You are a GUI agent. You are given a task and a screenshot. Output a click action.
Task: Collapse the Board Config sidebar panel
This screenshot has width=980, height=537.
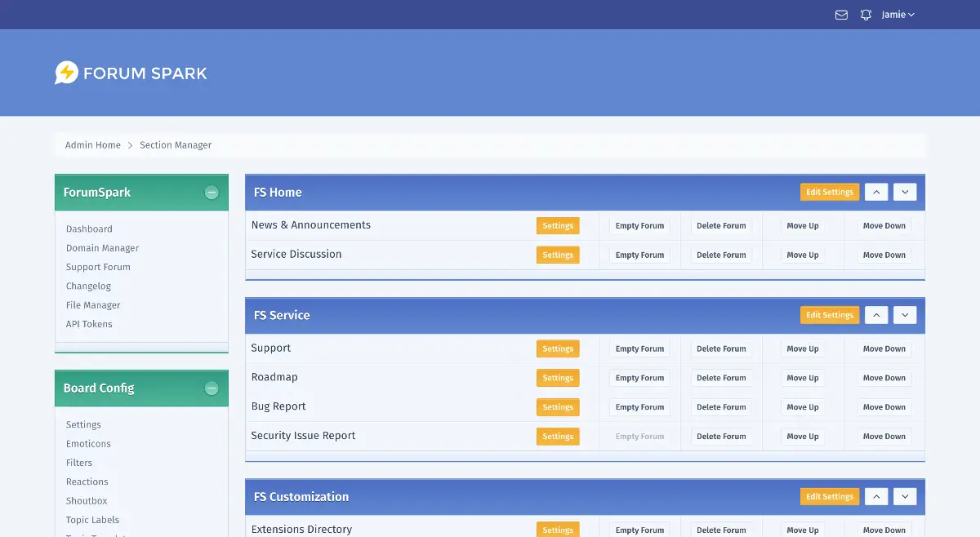point(212,388)
